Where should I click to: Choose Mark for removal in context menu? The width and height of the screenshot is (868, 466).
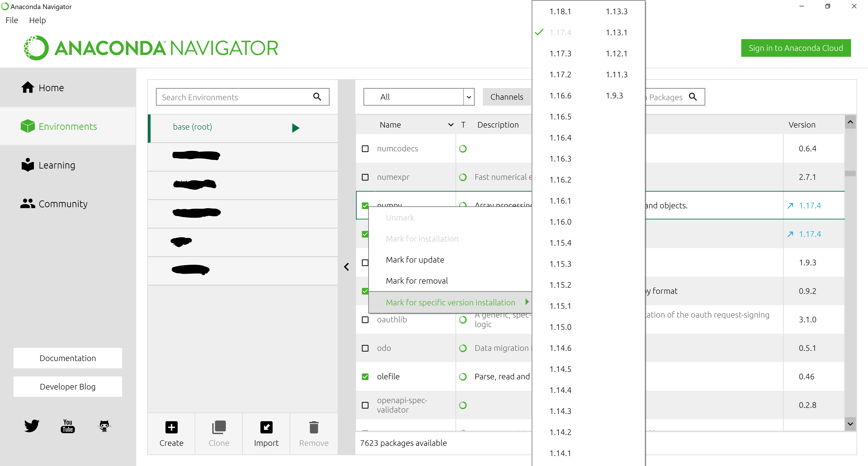click(416, 281)
